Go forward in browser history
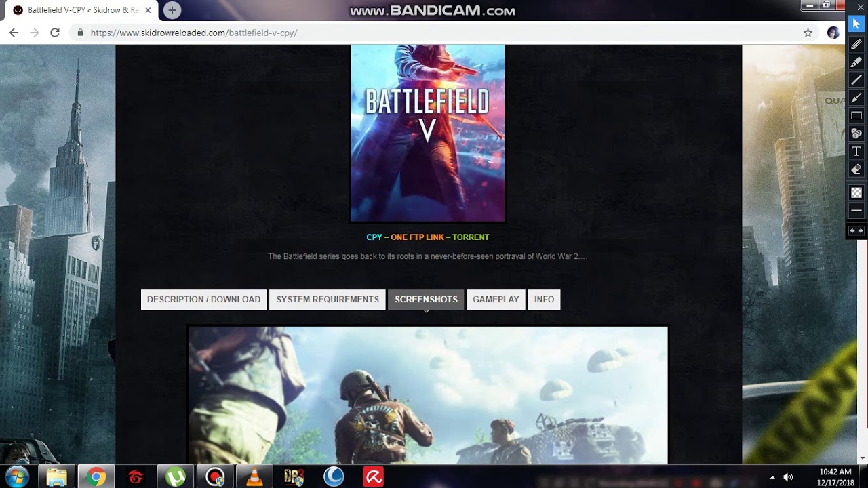This screenshot has height=488, width=868. coord(34,33)
